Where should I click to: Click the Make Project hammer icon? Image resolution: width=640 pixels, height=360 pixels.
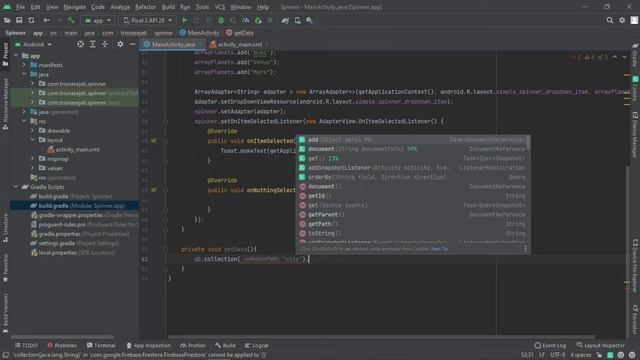coord(71,20)
